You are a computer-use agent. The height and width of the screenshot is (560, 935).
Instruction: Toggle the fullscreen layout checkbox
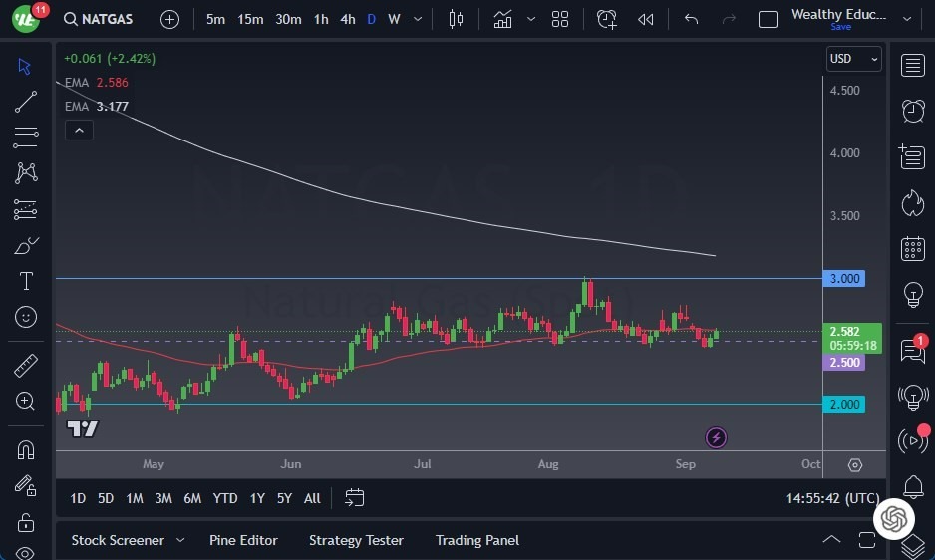click(768, 19)
